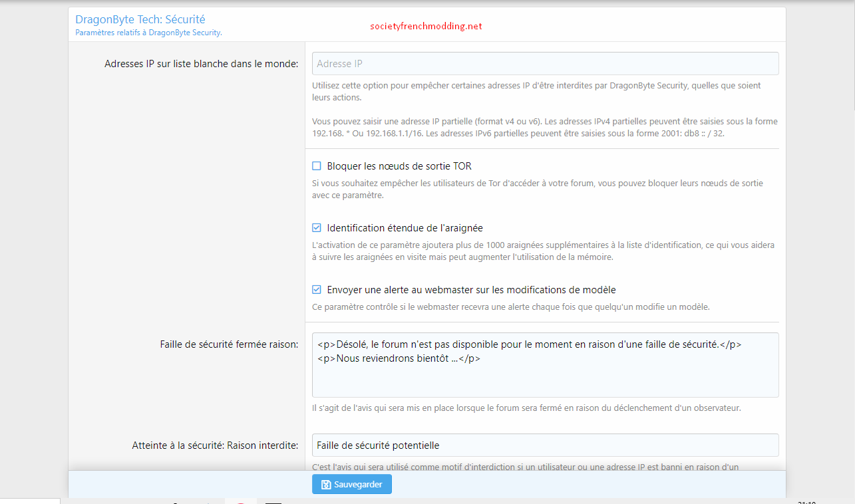Click the Faille de sécurité fermée raison label

[229, 344]
